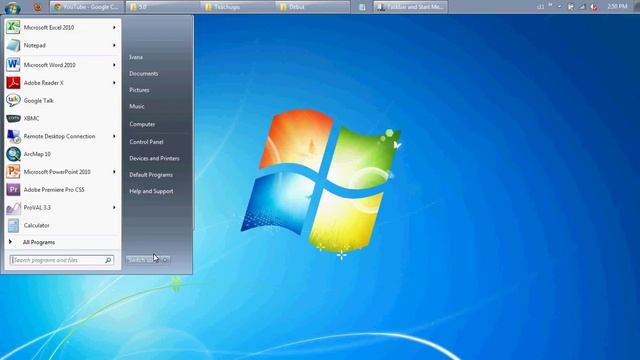
Task: Open Calculator from its Start menu icon
Action: pos(13,225)
